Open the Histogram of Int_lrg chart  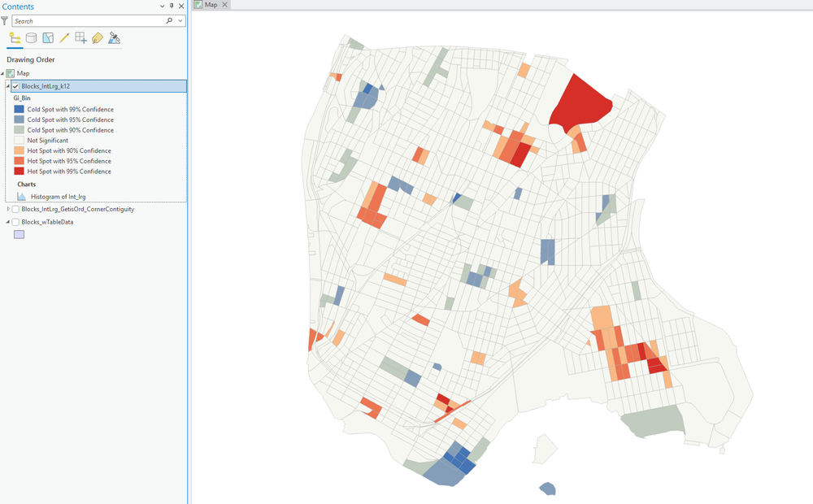tap(59, 196)
